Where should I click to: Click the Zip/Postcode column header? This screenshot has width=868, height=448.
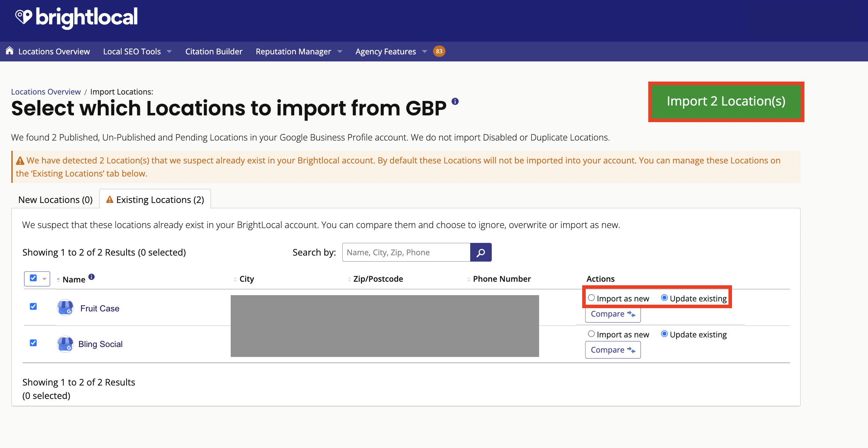click(x=378, y=279)
